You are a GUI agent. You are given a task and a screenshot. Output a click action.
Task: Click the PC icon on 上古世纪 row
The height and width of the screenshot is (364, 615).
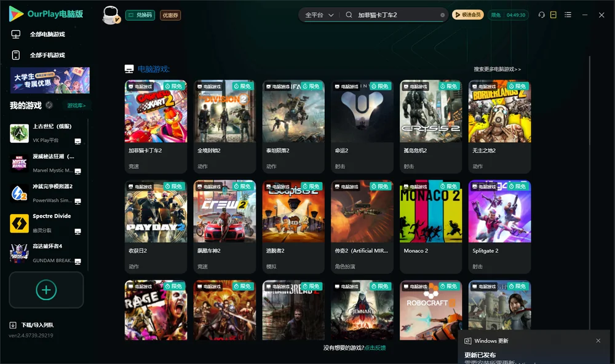77,141
